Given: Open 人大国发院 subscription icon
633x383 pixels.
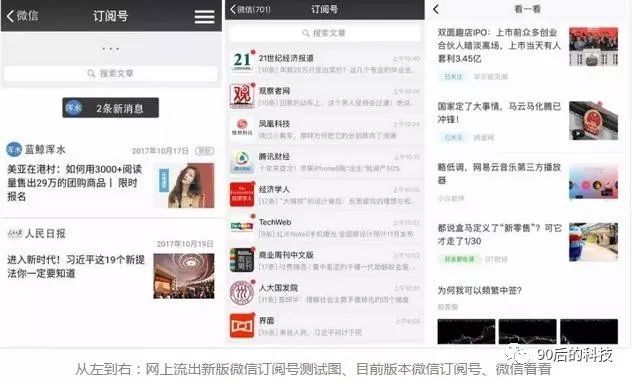Looking at the screenshot, I should [x=242, y=293].
